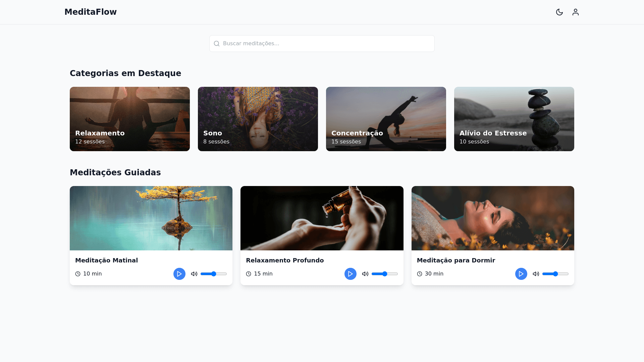Open the Alívio do Estresse category

(514, 119)
